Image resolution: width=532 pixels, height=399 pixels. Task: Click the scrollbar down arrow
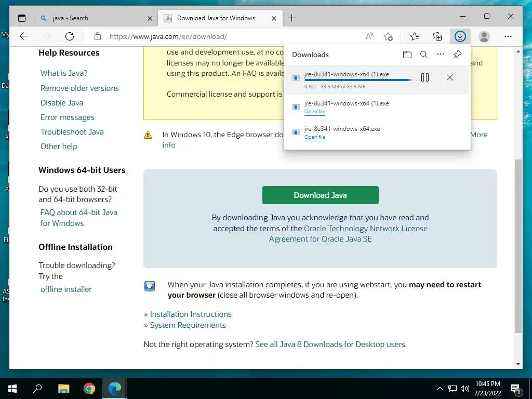(x=518, y=364)
